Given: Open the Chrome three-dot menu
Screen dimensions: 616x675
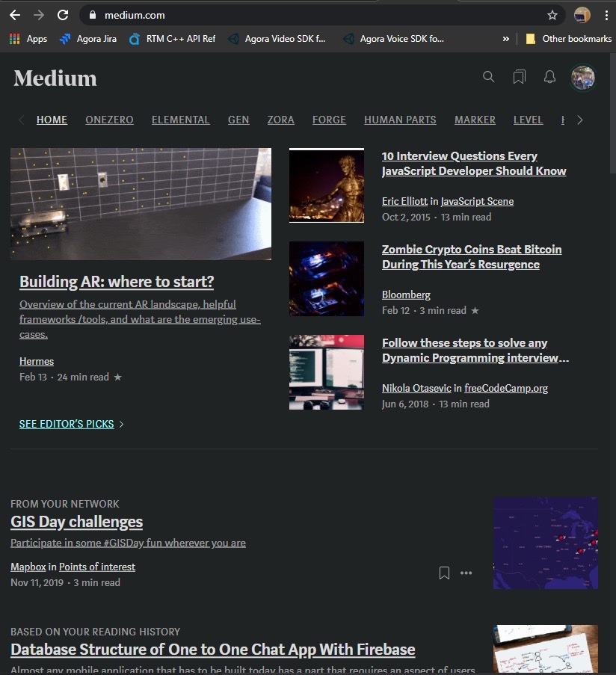Looking at the screenshot, I should coord(606,15).
